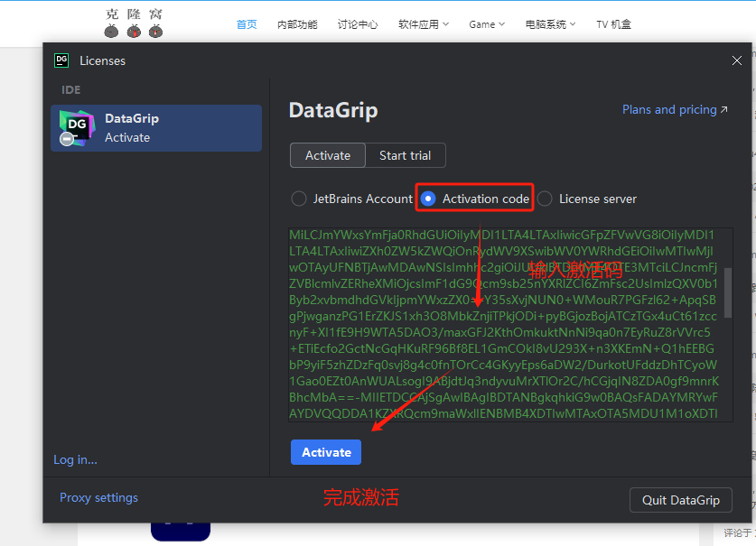Expand the 软件应用 dropdown menu
This screenshot has height=546, width=756.
[x=424, y=24]
